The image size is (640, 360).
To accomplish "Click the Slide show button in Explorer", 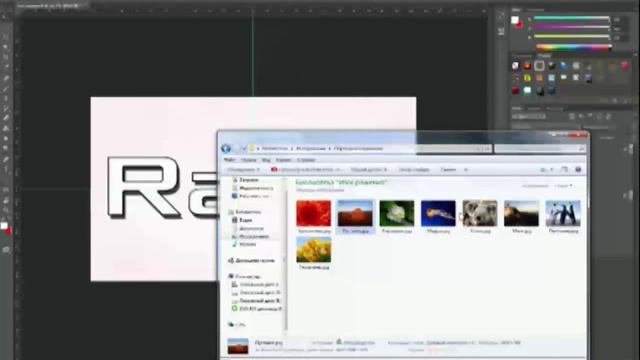I will [x=414, y=169].
